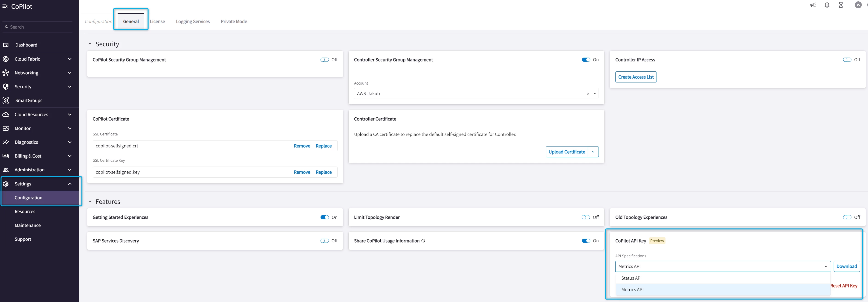Switch to the License tab
This screenshot has width=868, height=302.
pos(157,22)
